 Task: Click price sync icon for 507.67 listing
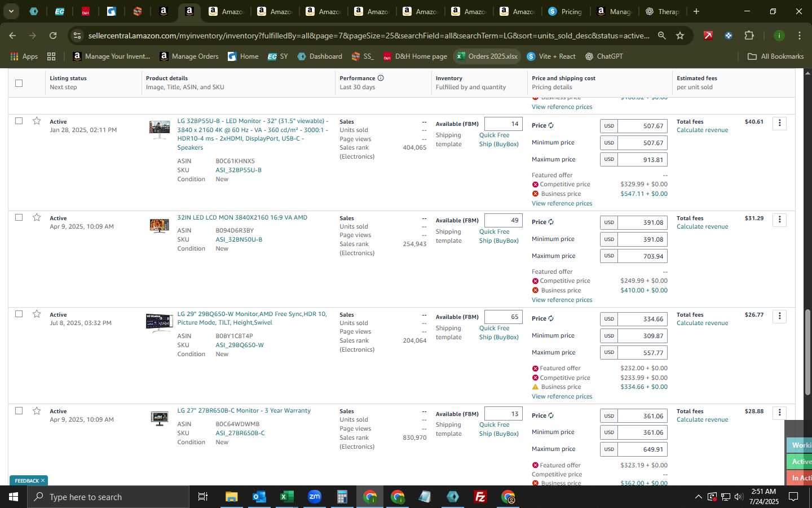(551, 125)
